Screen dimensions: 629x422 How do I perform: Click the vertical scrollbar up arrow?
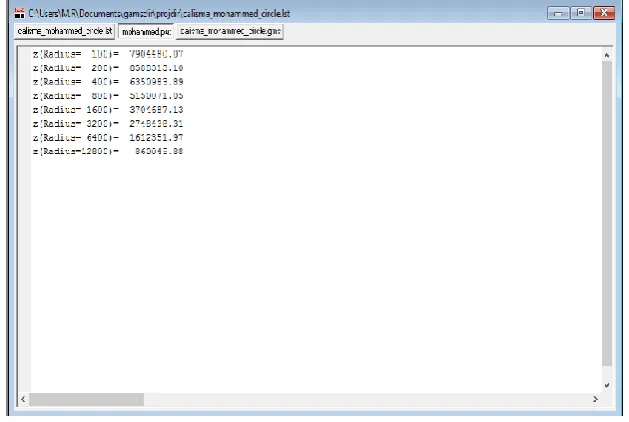click(607, 55)
